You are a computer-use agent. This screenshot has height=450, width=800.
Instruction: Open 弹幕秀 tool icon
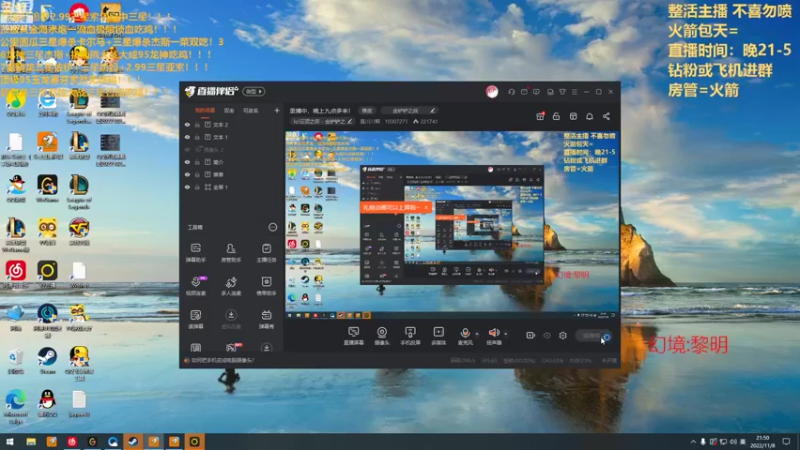coord(266,318)
